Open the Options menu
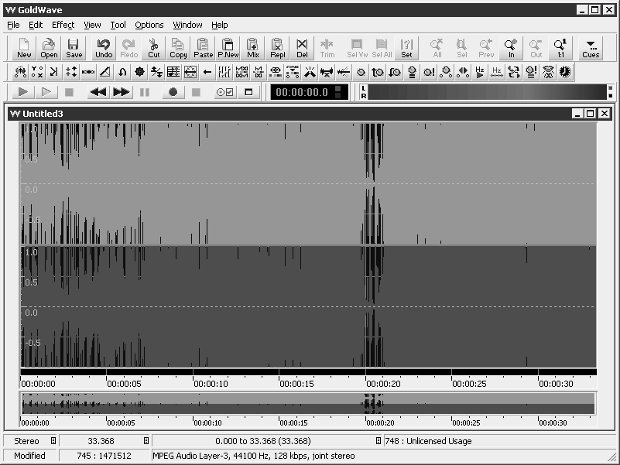 point(149,24)
